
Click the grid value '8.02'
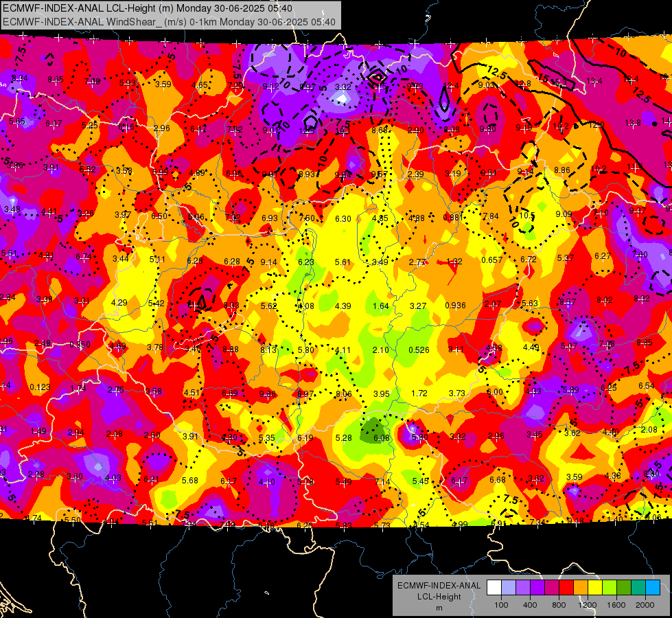click(x=604, y=300)
